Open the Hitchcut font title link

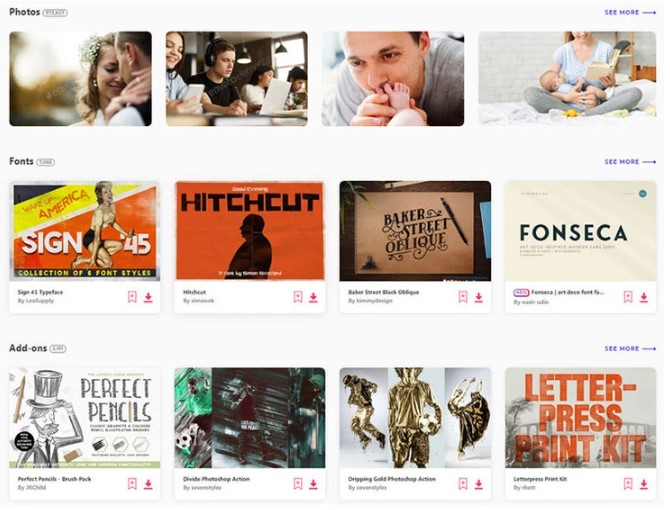click(x=194, y=292)
